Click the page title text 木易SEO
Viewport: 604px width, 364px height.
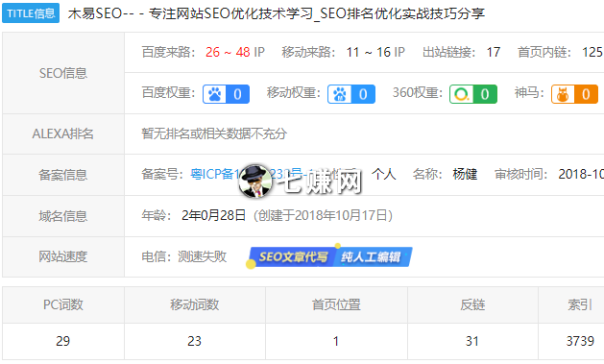[x=95, y=13]
